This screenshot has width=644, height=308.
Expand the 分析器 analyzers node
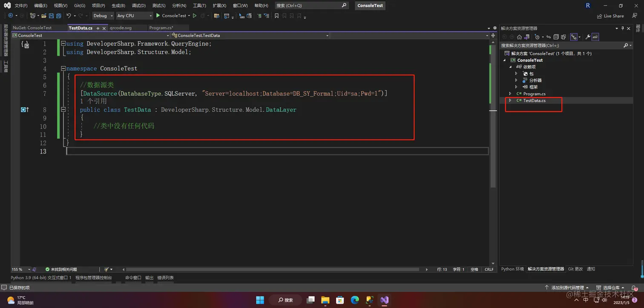[516, 80]
